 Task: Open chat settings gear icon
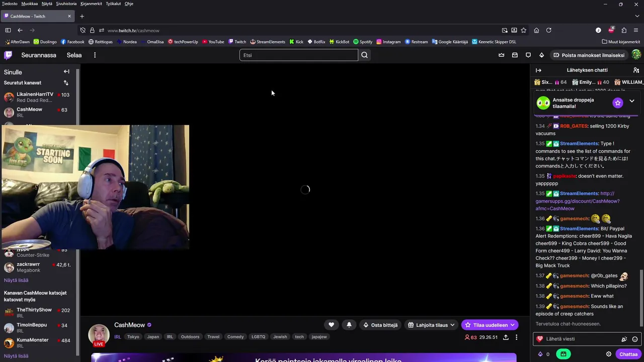(609, 354)
